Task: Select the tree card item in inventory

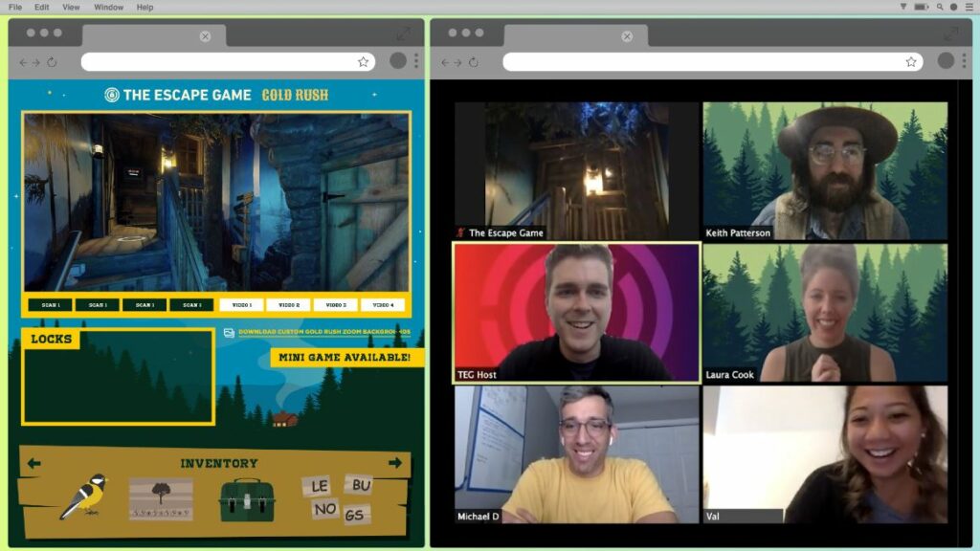Action: pyautogui.click(x=161, y=499)
